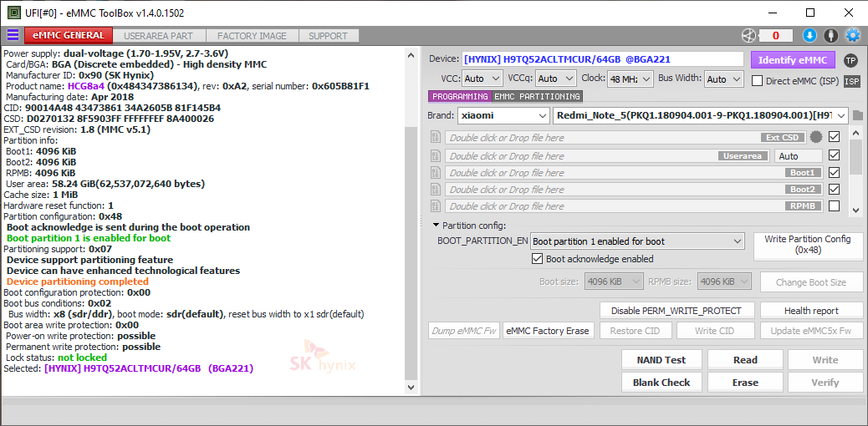Image resolution: width=868 pixels, height=426 pixels.
Task: Click the Erase button
Action: 745,383
